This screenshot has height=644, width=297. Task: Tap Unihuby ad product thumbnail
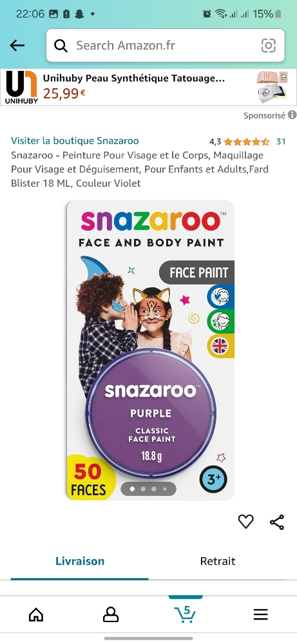click(271, 87)
